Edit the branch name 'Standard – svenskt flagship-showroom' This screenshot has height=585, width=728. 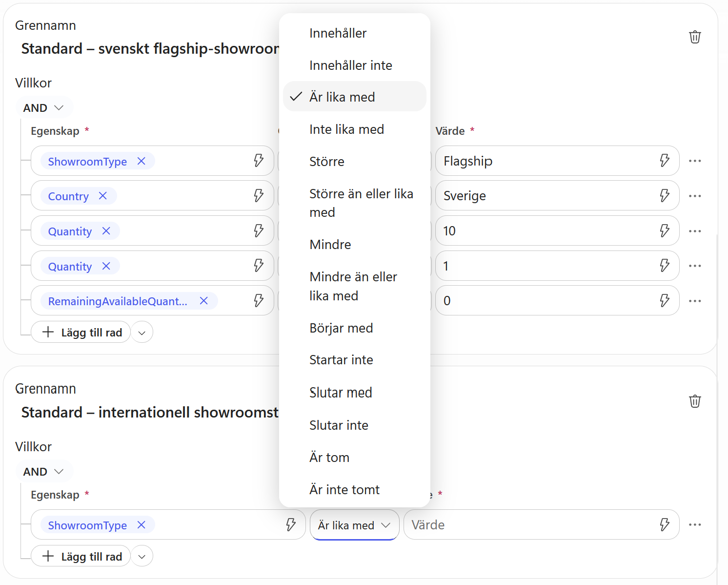[x=150, y=49]
